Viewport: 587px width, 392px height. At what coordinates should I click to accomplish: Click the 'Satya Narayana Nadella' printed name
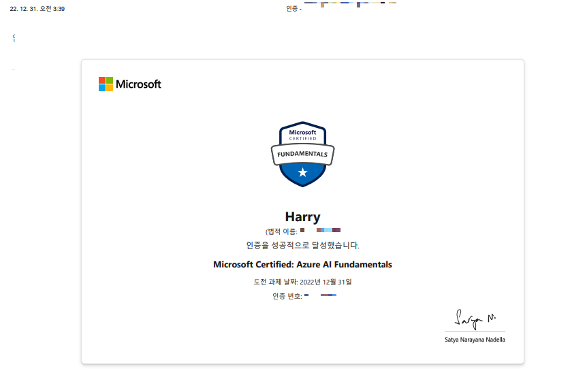pos(475,340)
